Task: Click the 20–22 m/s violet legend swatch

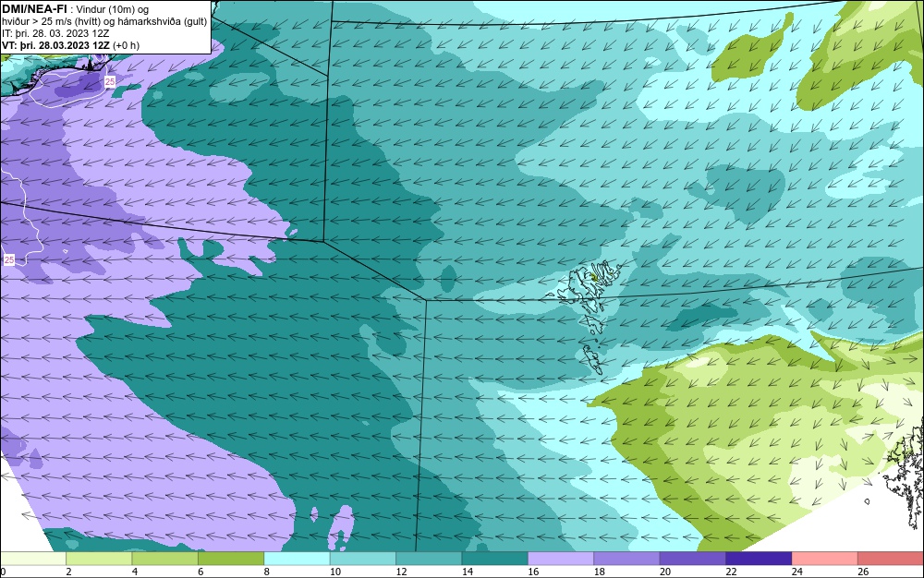Action: pos(693,559)
